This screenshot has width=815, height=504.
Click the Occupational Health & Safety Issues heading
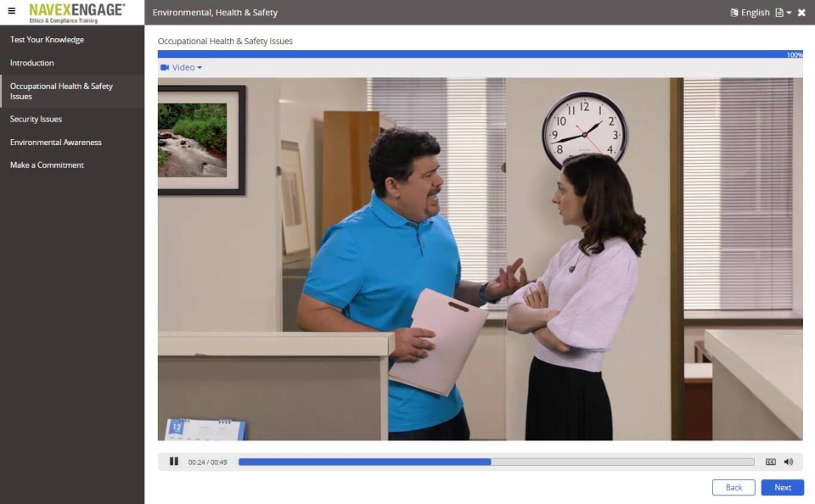tap(225, 41)
